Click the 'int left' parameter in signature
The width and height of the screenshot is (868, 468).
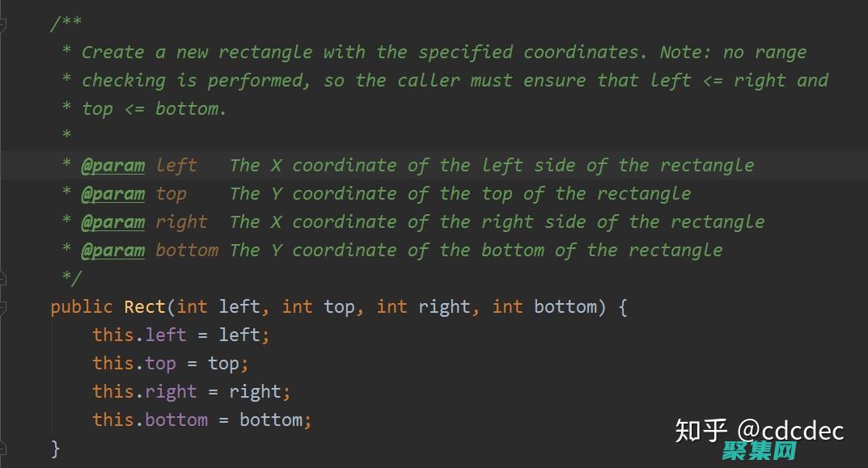[x=218, y=307]
